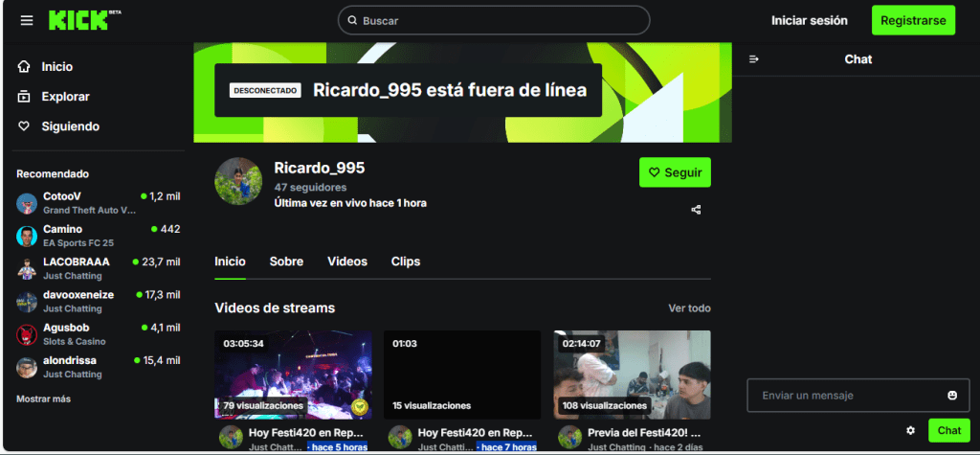Image resolution: width=980 pixels, height=455 pixels.
Task: Go to Siguiendo in the sidebar
Action: click(x=71, y=126)
